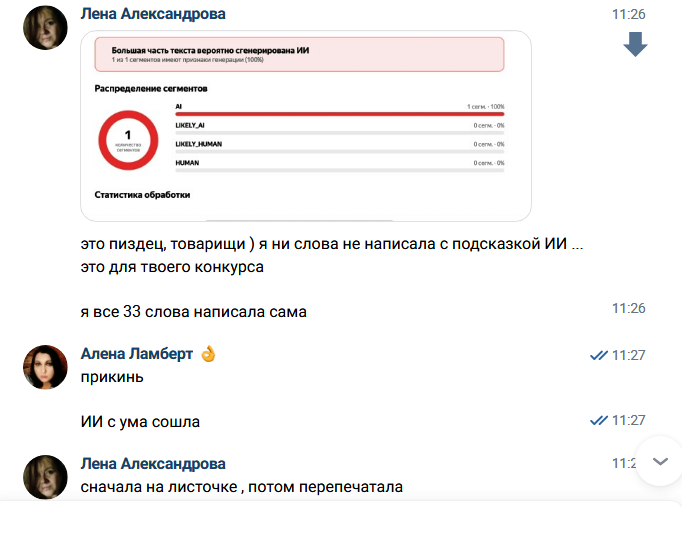Click the OK hand emoji next to Алена Ламберт

(x=208, y=354)
